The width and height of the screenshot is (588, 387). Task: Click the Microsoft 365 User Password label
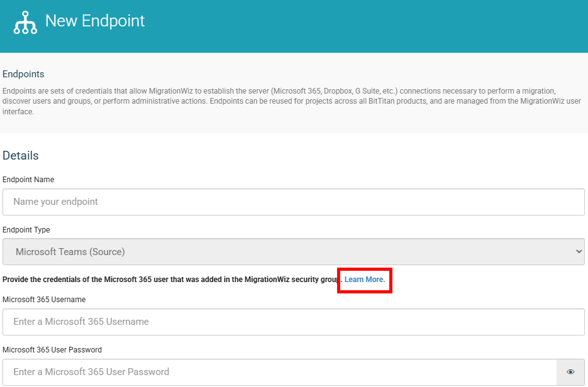(52, 349)
